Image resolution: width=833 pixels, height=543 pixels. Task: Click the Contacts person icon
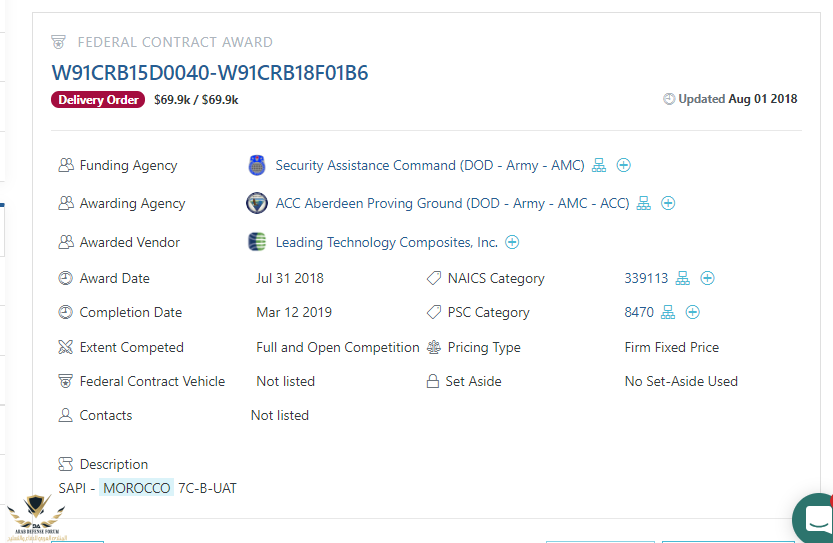coord(65,415)
